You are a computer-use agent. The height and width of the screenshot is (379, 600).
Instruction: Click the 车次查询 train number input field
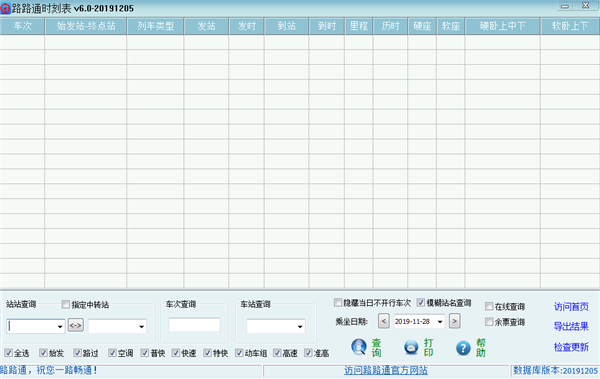pyautogui.click(x=194, y=325)
